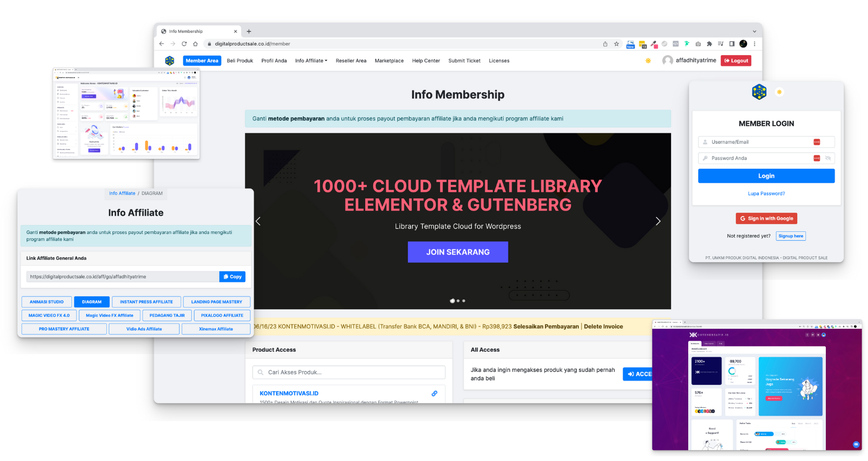868x461 pixels.
Task: Select the ANIMASI STUDIO affiliate button
Action: pyautogui.click(x=46, y=302)
